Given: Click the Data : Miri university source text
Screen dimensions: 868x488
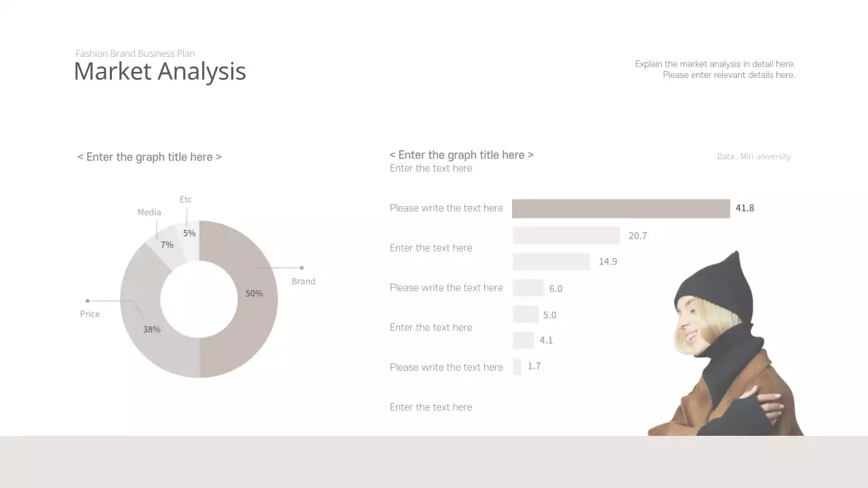Looking at the screenshot, I should 753,157.
